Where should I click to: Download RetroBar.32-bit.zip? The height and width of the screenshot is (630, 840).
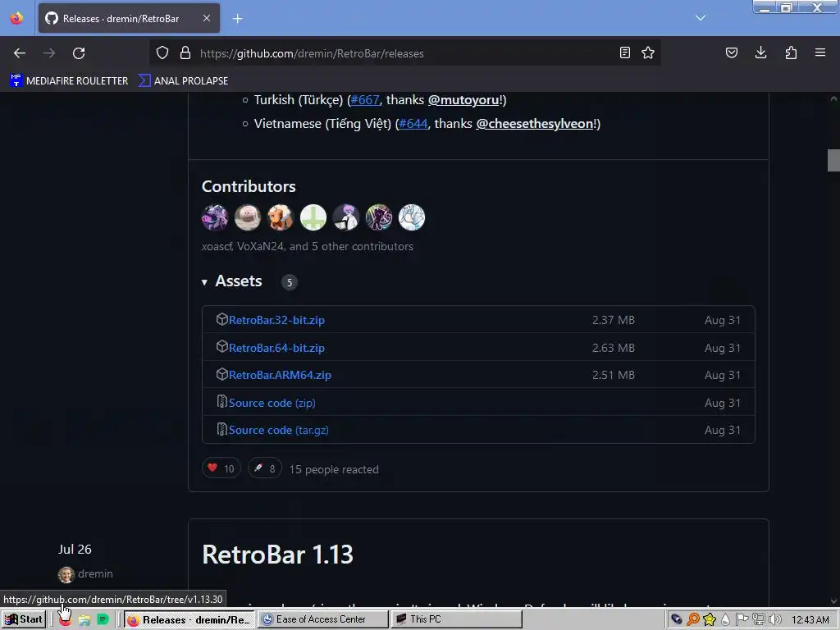[x=276, y=321]
